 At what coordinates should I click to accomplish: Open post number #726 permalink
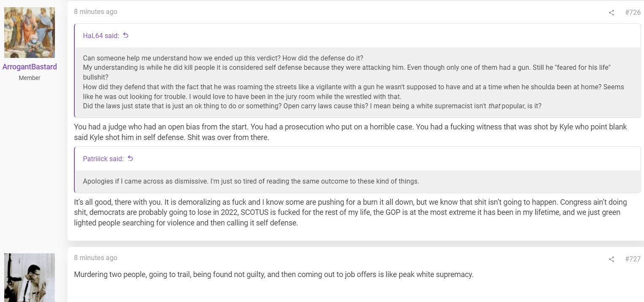point(633,12)
